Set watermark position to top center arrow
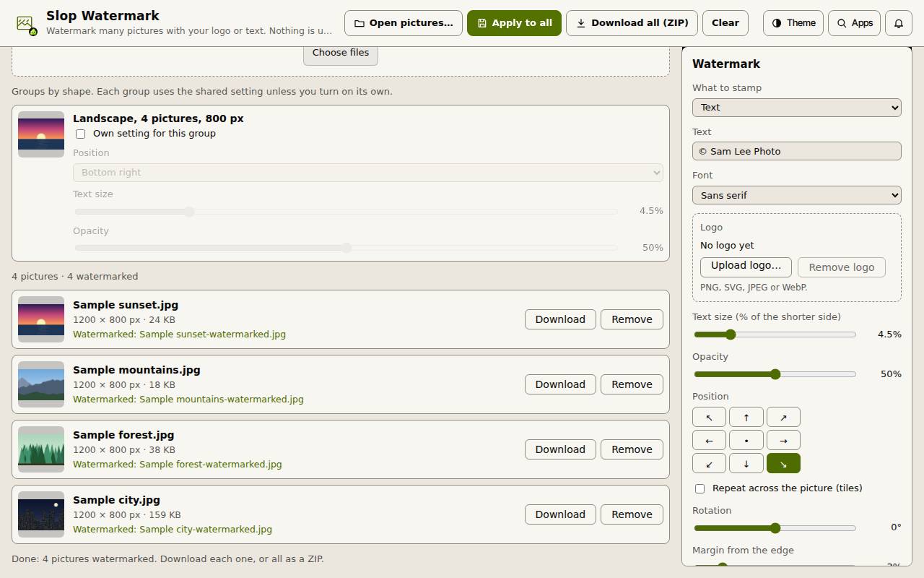 (x=746, y=417)
